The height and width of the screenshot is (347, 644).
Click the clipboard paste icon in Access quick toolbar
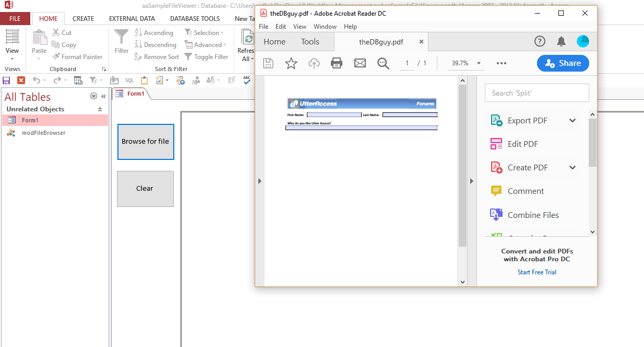click(x=145, y=80)
